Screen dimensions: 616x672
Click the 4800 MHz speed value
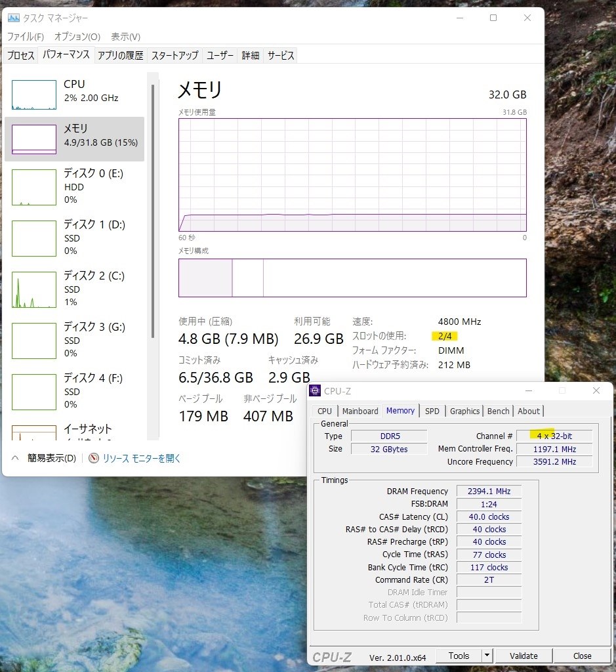459,322
